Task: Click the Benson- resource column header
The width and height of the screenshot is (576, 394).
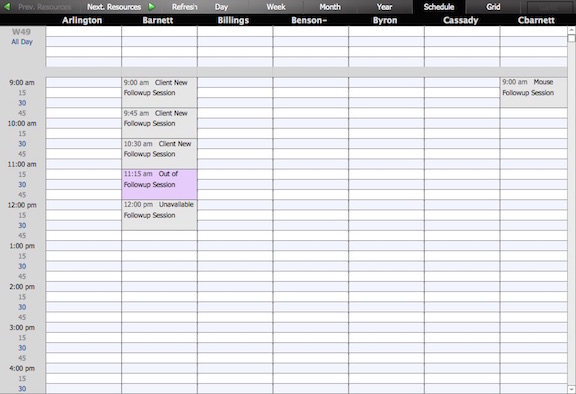Action: point(309,20)
